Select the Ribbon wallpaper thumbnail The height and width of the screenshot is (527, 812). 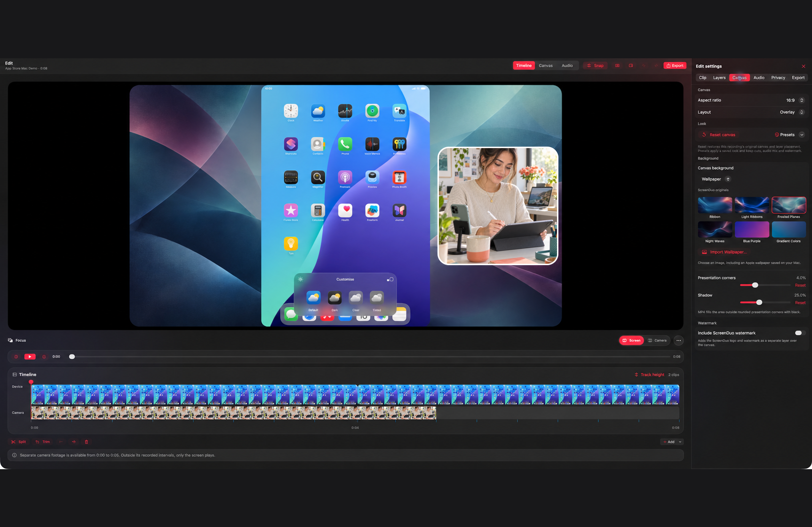point(715,205)
